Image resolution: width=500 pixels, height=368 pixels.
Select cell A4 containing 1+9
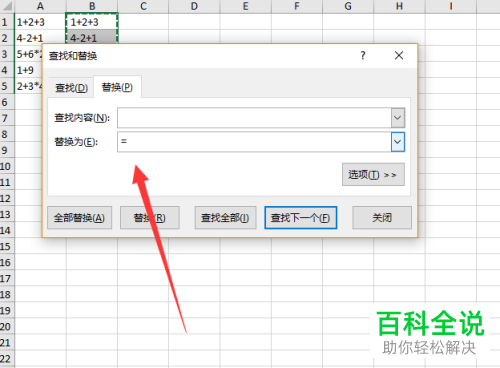pos(28,70)
